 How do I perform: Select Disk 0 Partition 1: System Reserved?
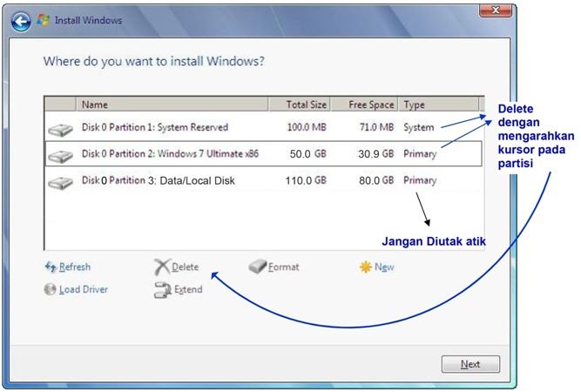point(154,127)
